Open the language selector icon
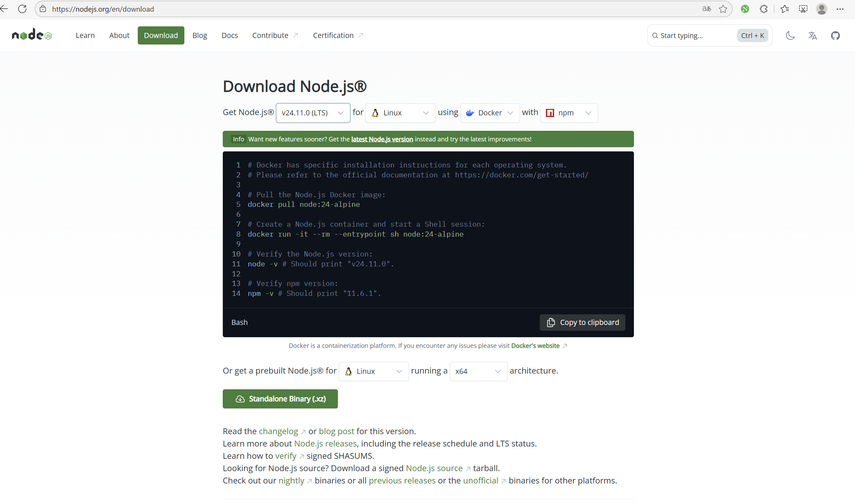Viewport: 855px width, 504px height. click(813, 36)
